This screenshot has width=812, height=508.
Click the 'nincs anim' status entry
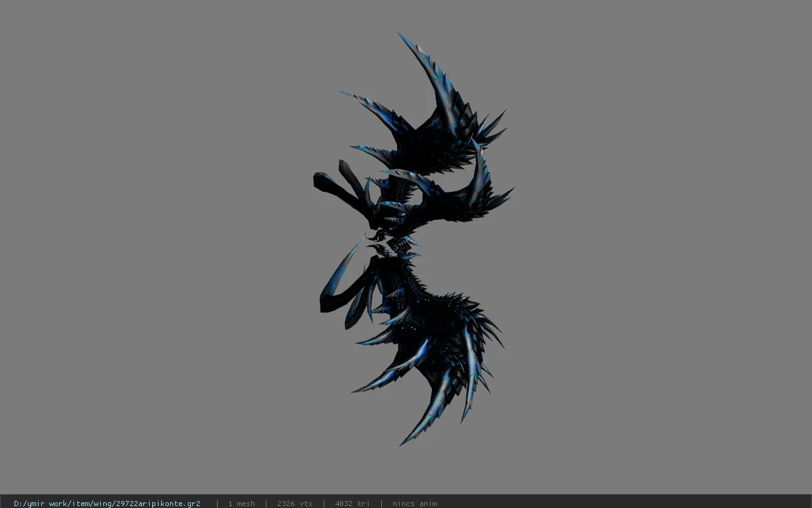pyautogui.click(x=415, y=504)
